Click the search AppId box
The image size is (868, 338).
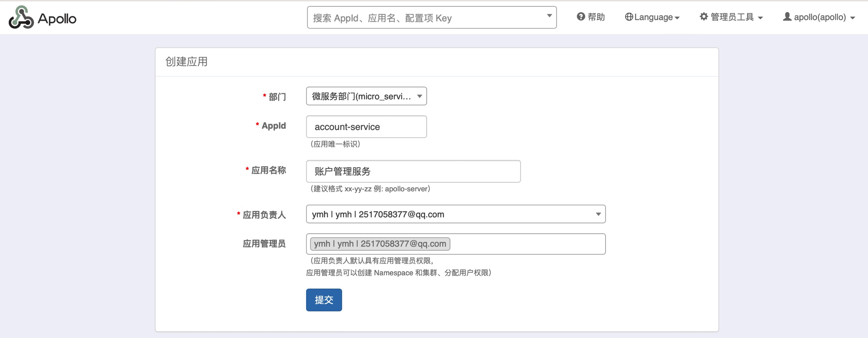432,17
